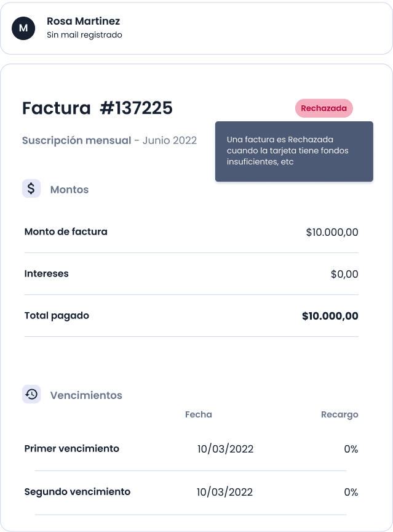Select the Rosa Martinez customer name
The height and width of the screenshot is (532, 393).
tap(84, 21)
